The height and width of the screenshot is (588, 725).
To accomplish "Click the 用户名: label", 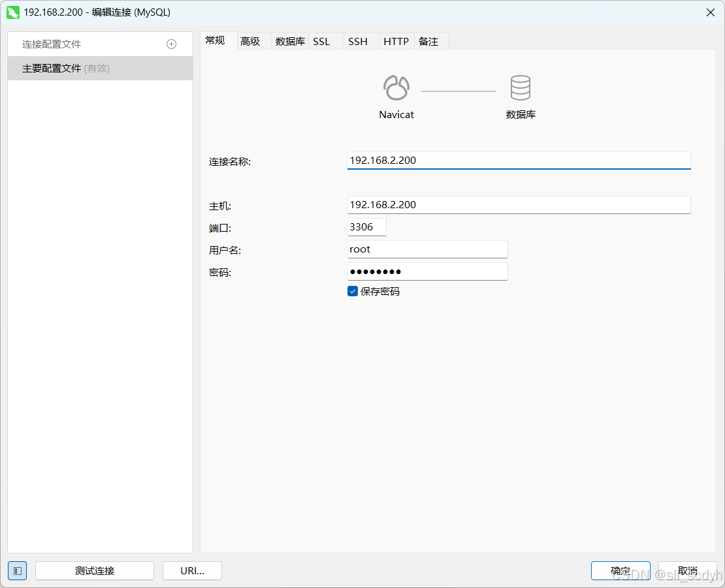I will (225, 251).
